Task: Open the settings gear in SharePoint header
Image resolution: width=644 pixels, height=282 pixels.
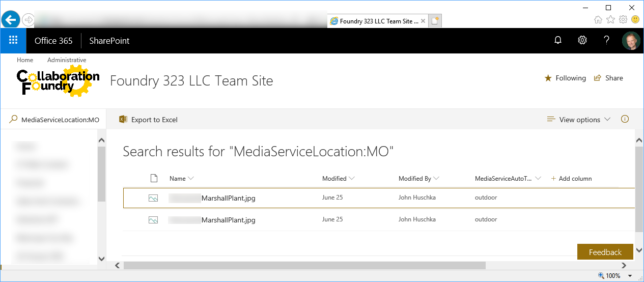Action: (x=582, y=41)
